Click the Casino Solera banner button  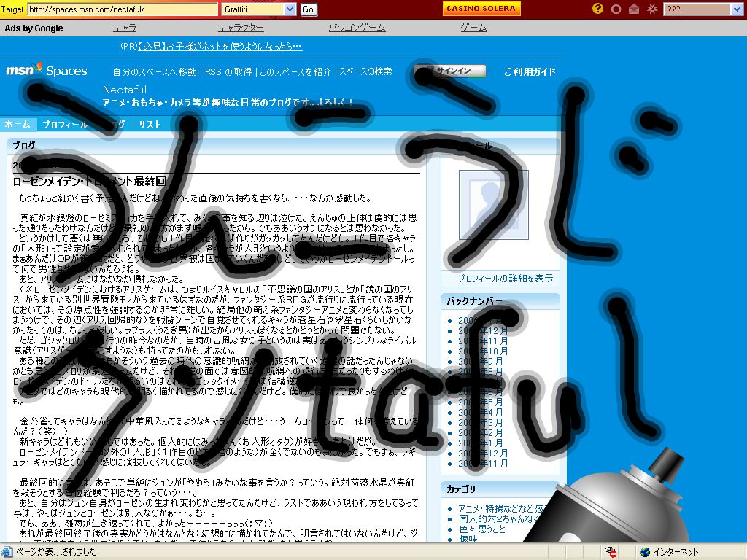481,9
